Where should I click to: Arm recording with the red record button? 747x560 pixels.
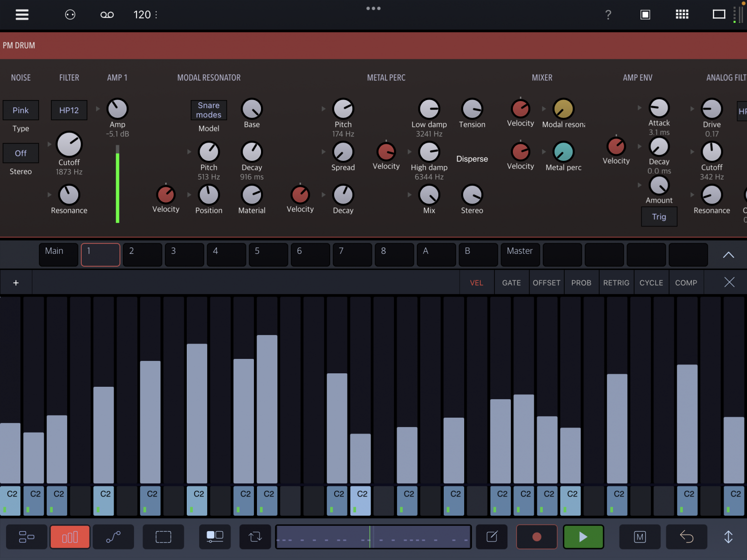tap(536, 537)
